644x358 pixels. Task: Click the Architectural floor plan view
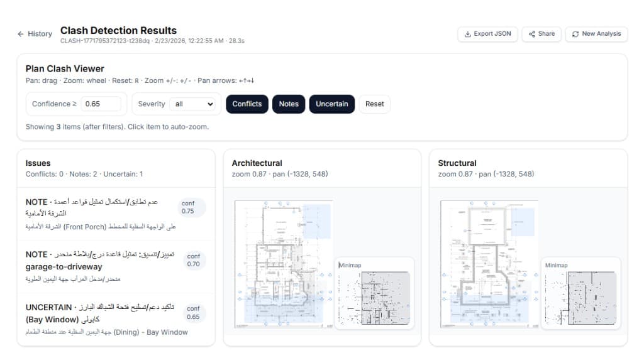[x=284, y=264]
